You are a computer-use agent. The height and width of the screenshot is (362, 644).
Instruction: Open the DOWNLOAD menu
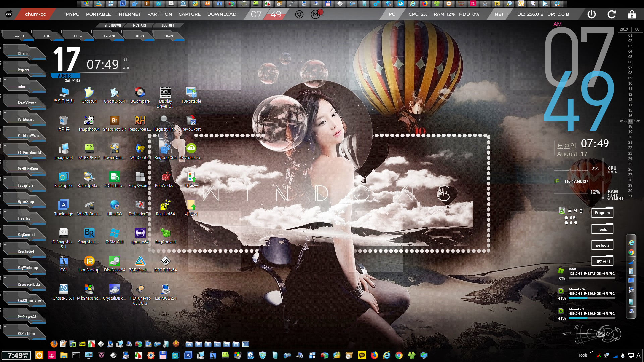(222, 14)
